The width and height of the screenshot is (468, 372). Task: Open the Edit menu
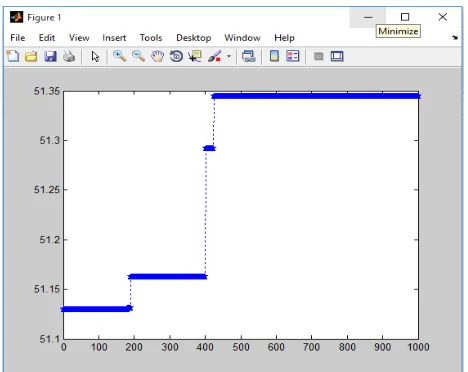coord(47,38)
